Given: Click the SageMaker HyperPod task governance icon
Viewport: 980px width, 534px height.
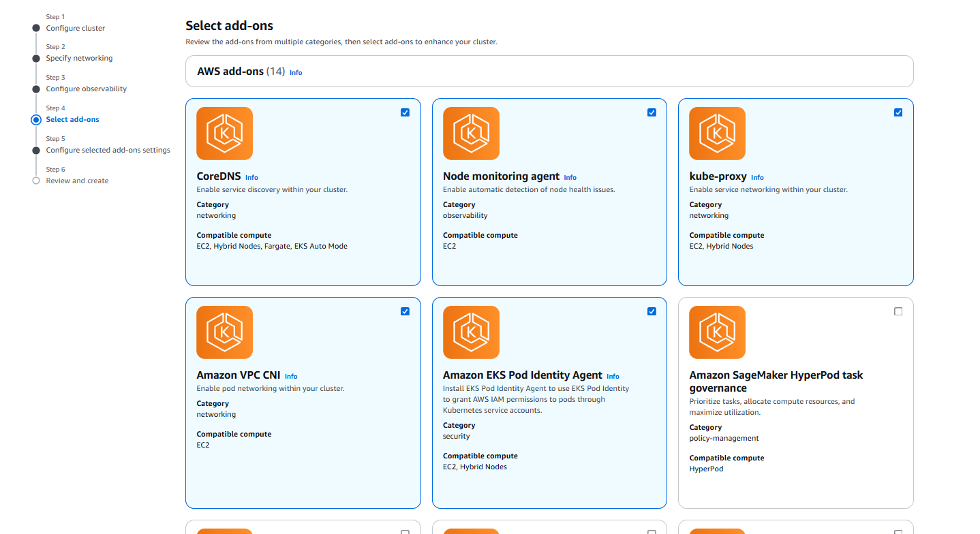Looking at the screenshot, I should pos(717,332).
